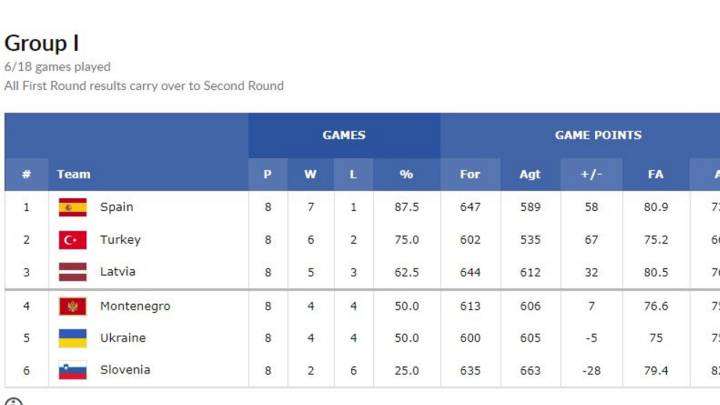Image resolution: width=720 pixels, height=405 pixels.
Task: Sort by the +/- column header
Action: coord(591,174)
